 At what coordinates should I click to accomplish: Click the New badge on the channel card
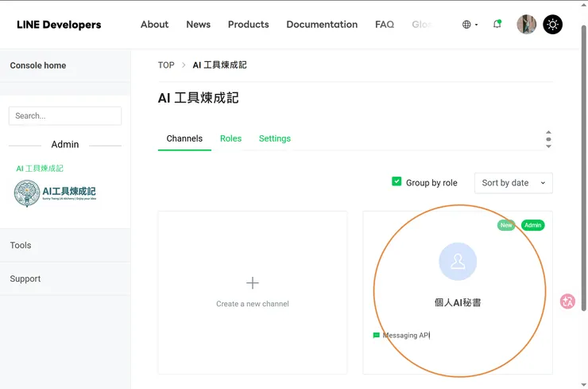click(506, 225)
